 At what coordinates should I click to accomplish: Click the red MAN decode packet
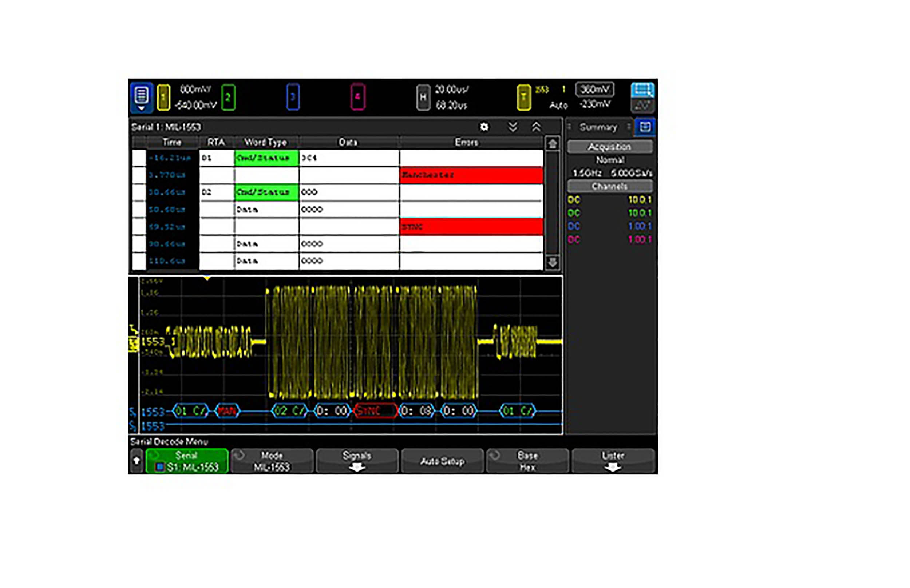click(x=227, y=411)
